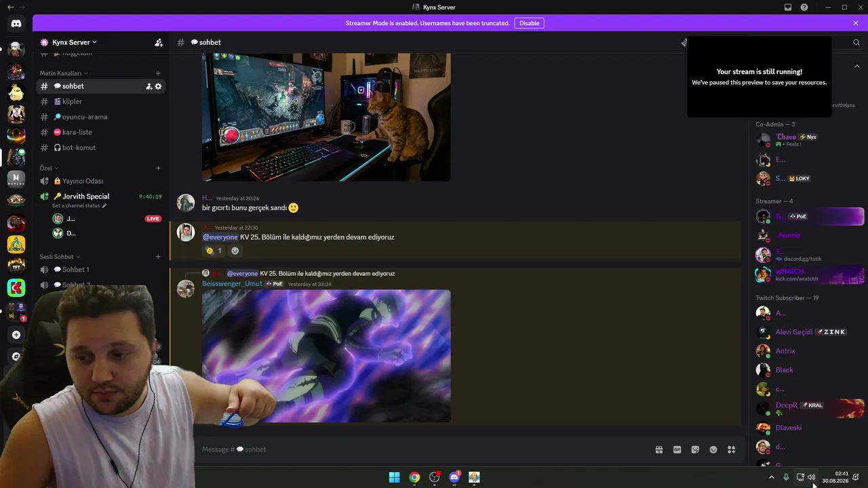Open the Maples server icon in sidebar
Viewport: 868px width, 488px height.
click(16, 179)
